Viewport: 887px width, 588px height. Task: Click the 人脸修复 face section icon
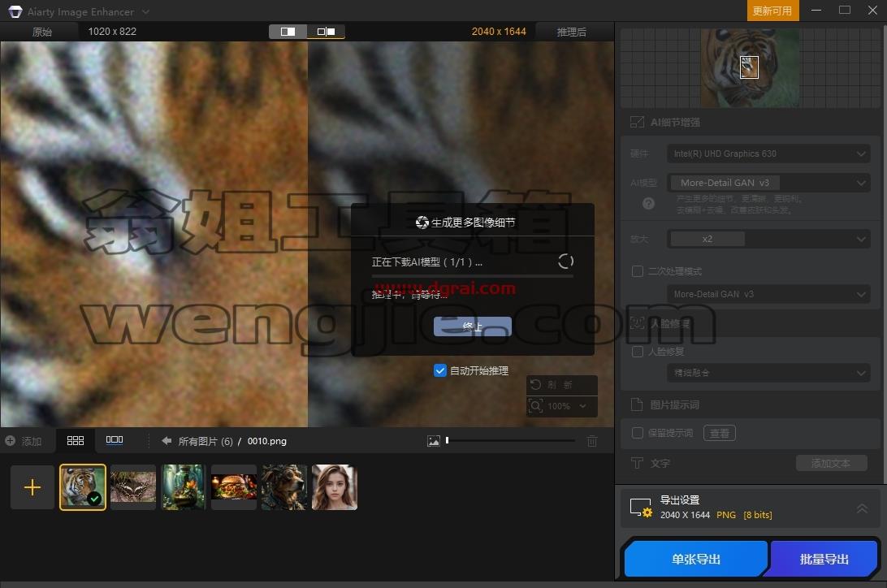point(637,323)
